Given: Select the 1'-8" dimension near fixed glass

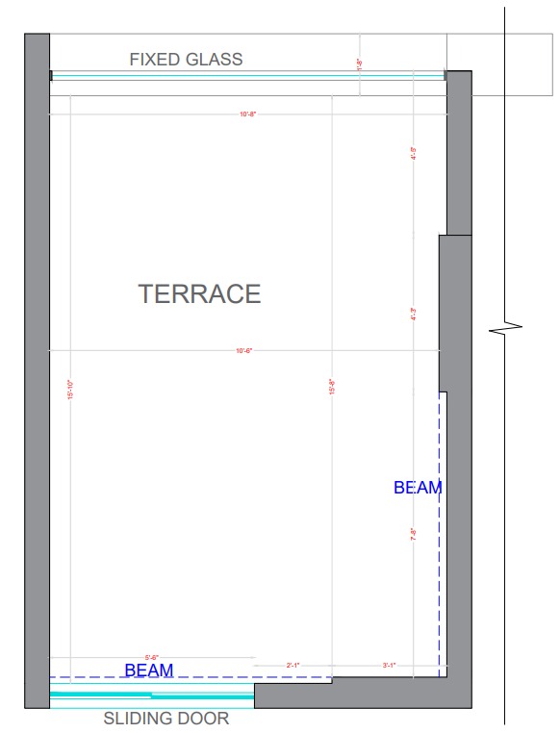Looking at the screenshot, I should click(x=360, y=64).
